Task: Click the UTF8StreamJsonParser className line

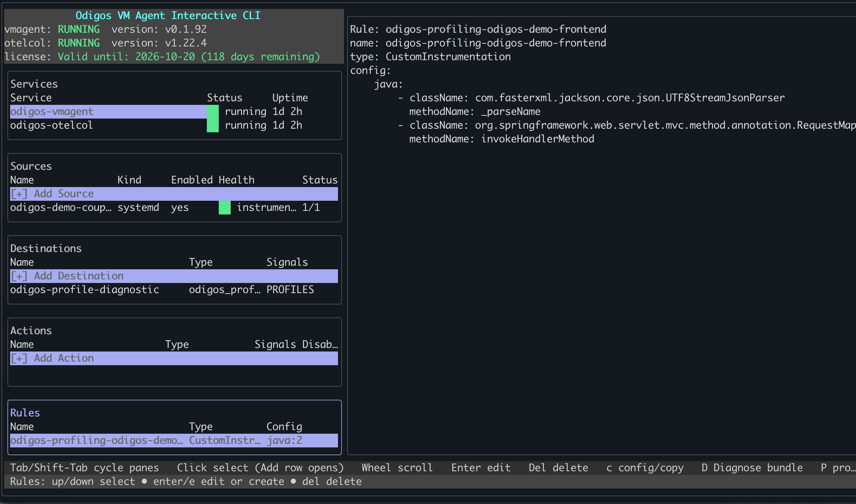Action: click(x=591, y=98)
